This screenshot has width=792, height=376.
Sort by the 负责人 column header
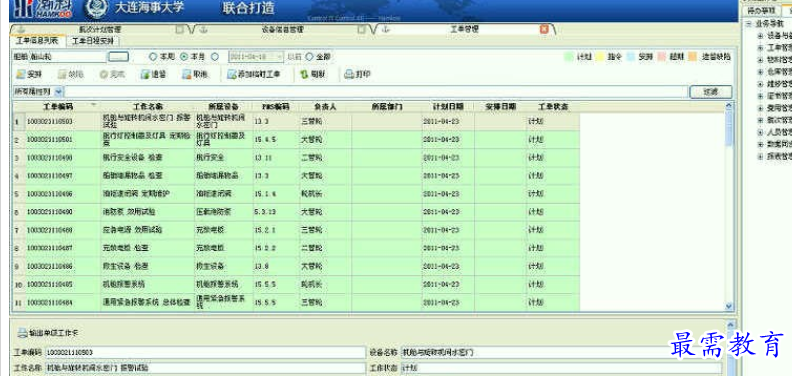325,107
